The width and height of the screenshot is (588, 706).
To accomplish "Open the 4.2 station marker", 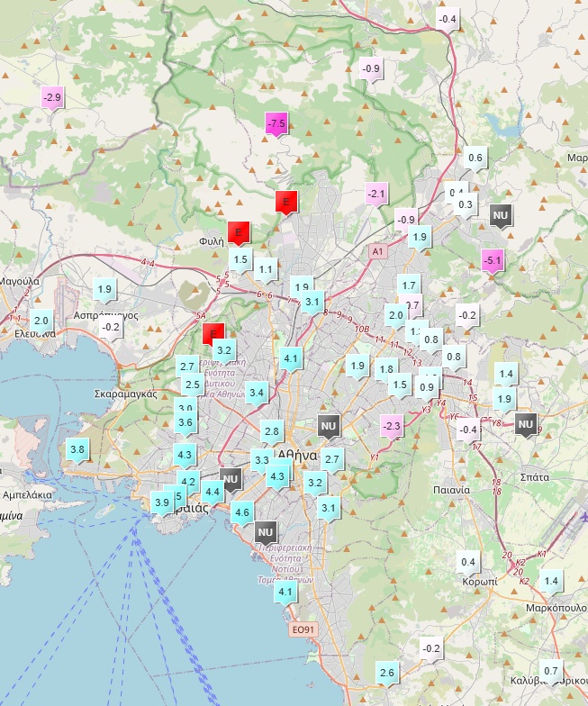I will point(187,483).
